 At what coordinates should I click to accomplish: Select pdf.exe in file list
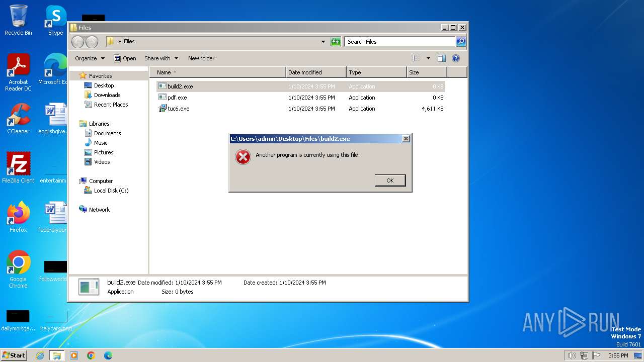click(x=301, y=98)
